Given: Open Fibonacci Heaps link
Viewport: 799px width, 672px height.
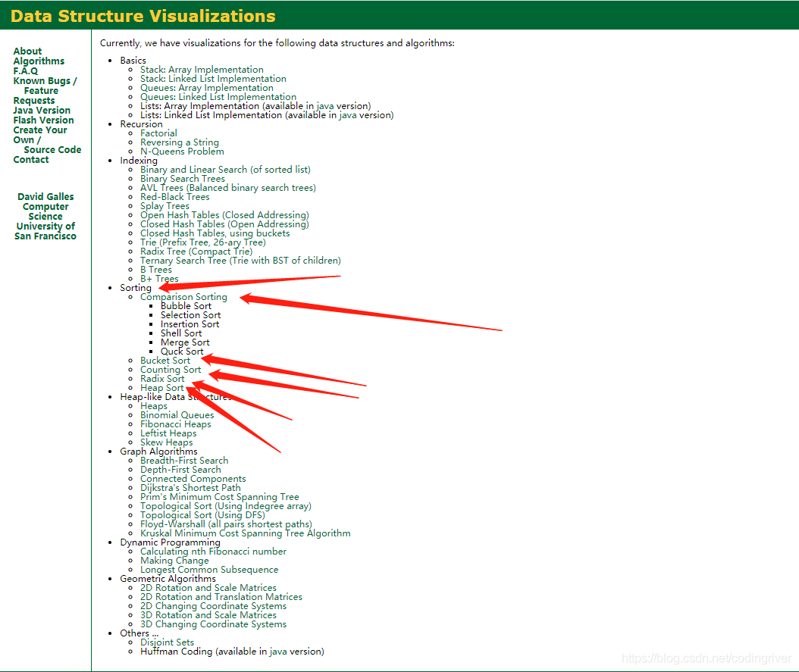Looking at the screenshot, I should point(175,424).
